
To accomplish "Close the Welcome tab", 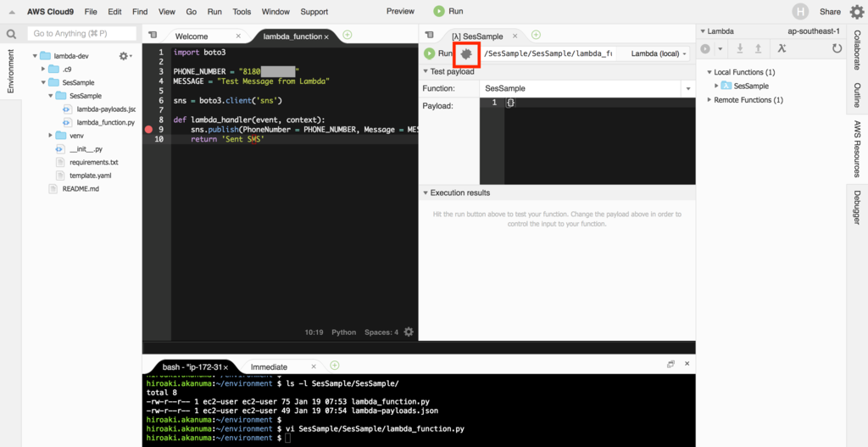I will [238, 36].
